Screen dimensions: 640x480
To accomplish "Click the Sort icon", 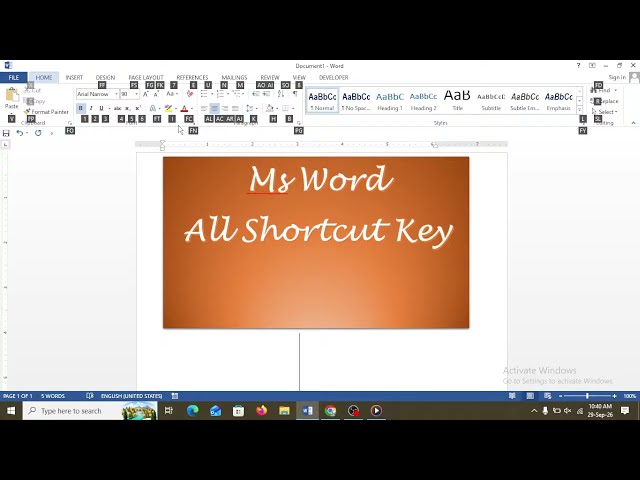I will click(x=281, y=94).
